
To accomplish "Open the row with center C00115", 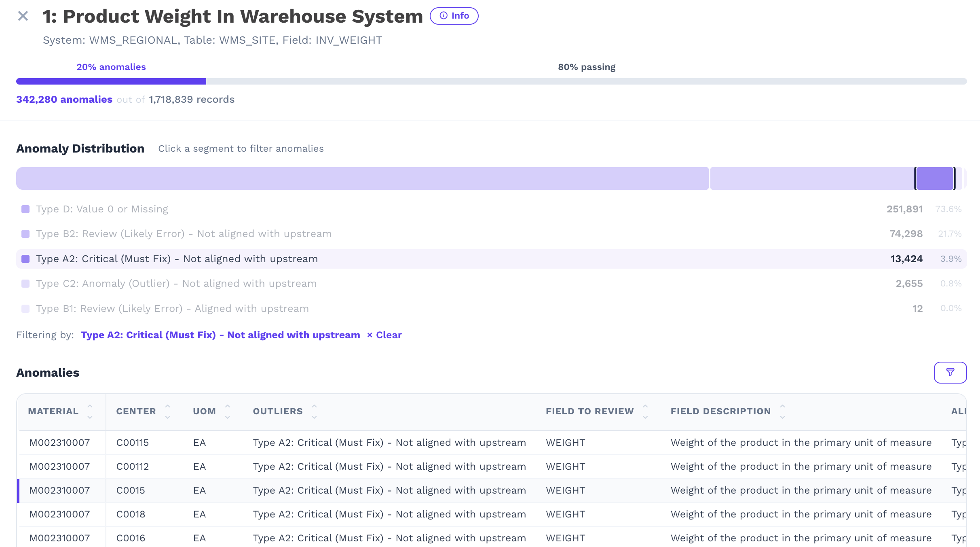I will click(x=132, y=443).
